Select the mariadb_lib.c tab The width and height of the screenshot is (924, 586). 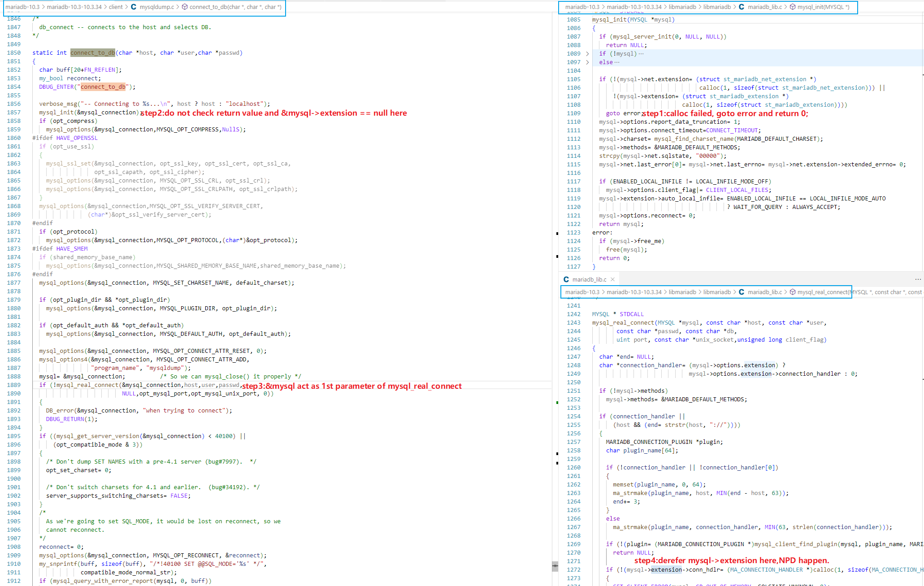click(x=589, y=279)
